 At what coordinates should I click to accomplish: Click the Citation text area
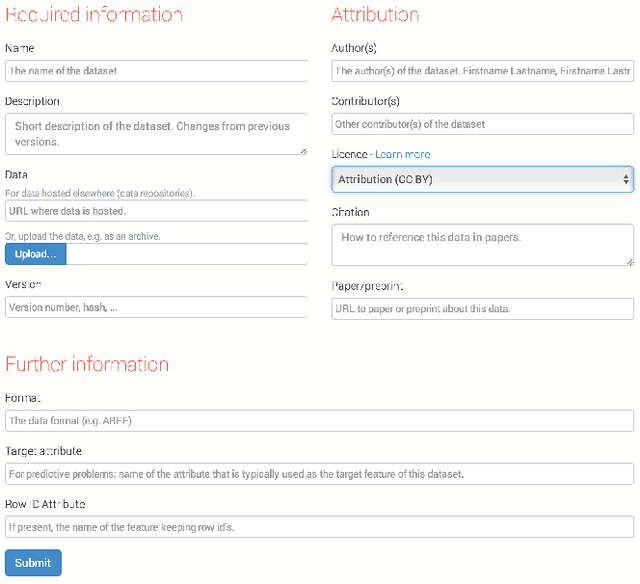point(482,244)
